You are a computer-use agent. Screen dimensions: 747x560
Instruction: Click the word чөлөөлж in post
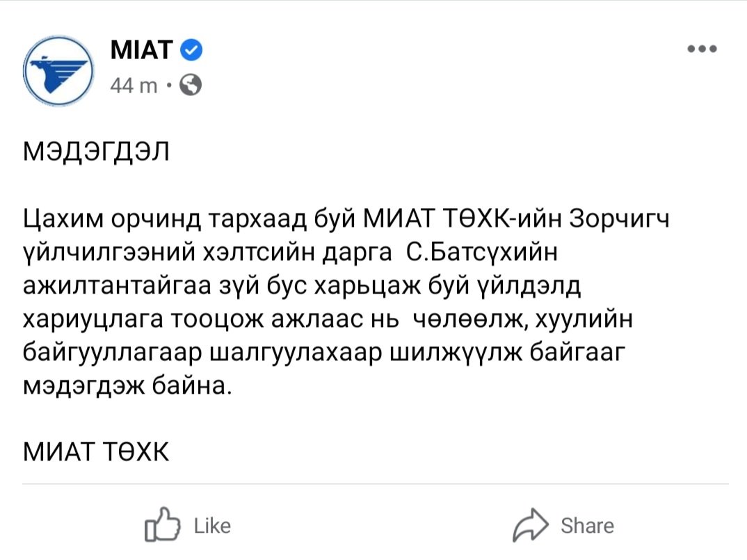469,319
